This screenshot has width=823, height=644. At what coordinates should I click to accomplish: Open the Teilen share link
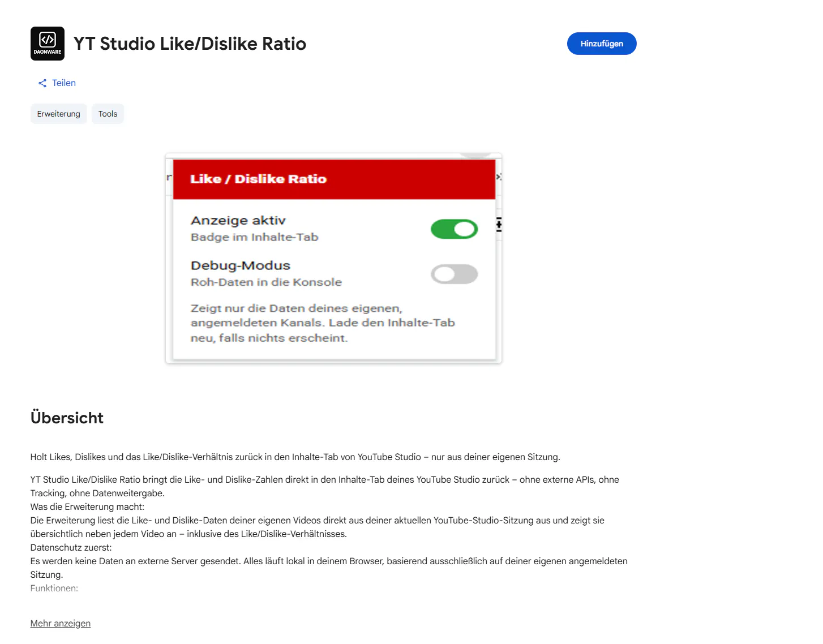(x=57, y=83)
